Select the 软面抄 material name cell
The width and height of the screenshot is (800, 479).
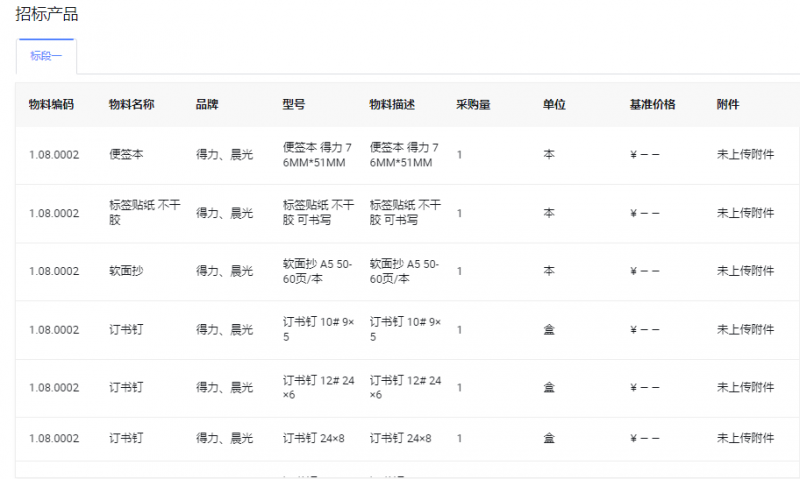[127, 271]
